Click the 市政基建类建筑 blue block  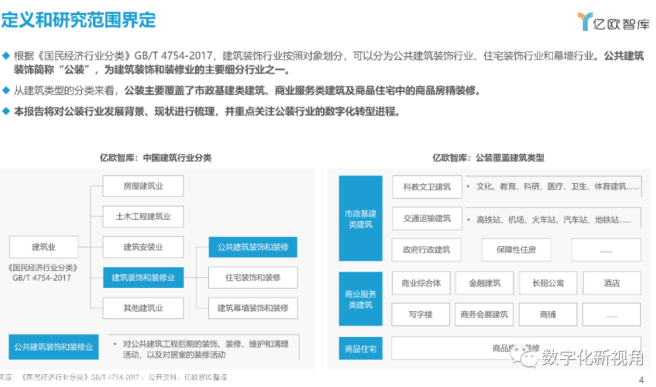[360, 218]
